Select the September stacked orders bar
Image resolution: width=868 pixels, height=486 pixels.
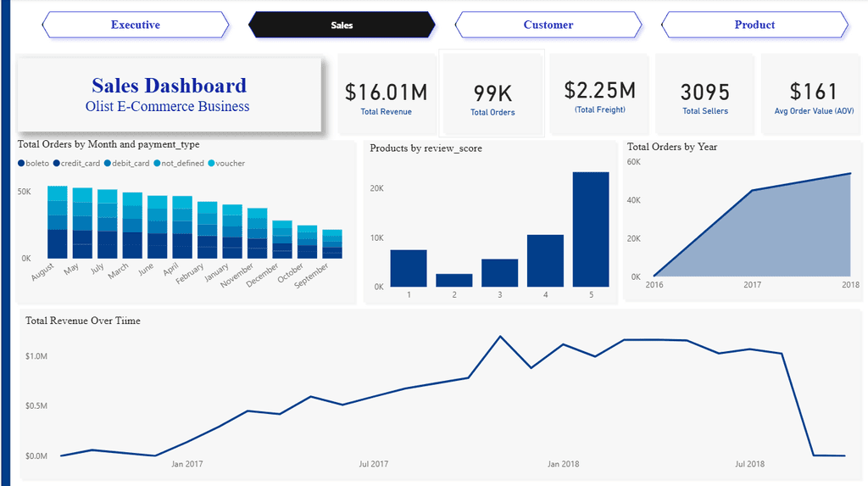click(332, 243)
